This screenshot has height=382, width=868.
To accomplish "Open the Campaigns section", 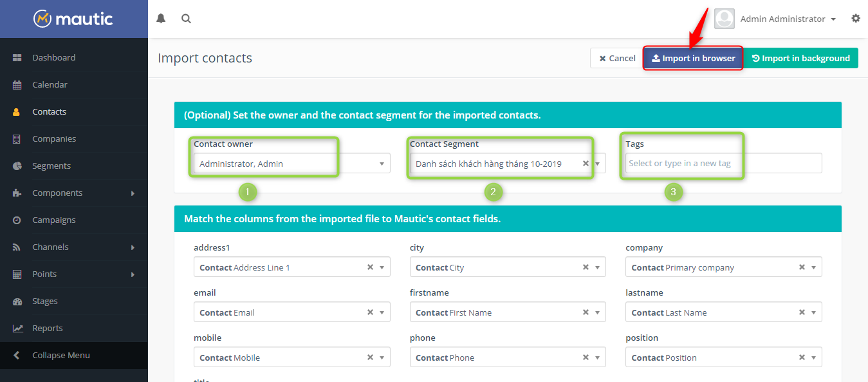I will click(x=55, y=220).
